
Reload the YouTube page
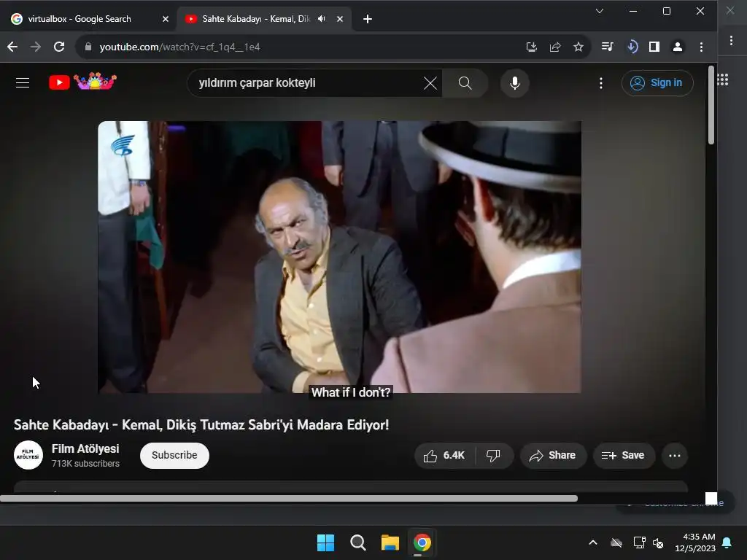pyautogui.click(x=59, y=47)
